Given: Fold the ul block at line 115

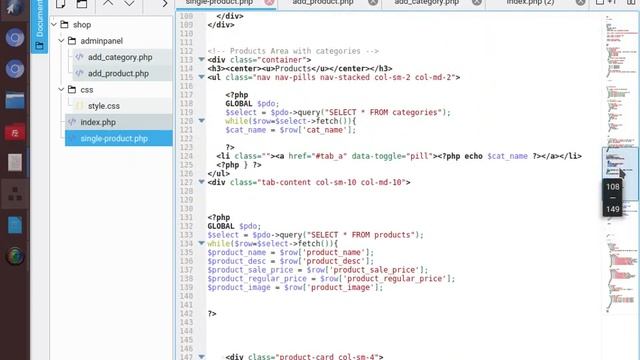Looking at the screenshot, I should coord(202,77).
